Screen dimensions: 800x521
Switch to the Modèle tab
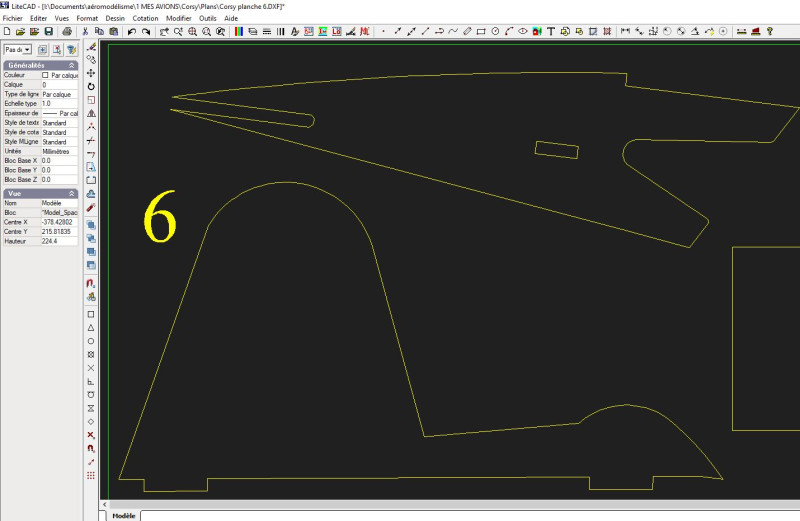[123, 515]
